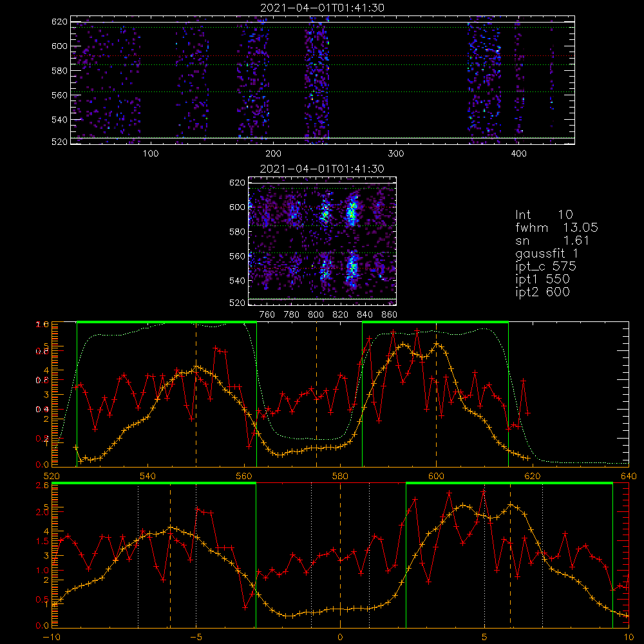Click dashed orange marker at 575 in profile plot
This screenshot has height=644, width=644.
point(316,394)
